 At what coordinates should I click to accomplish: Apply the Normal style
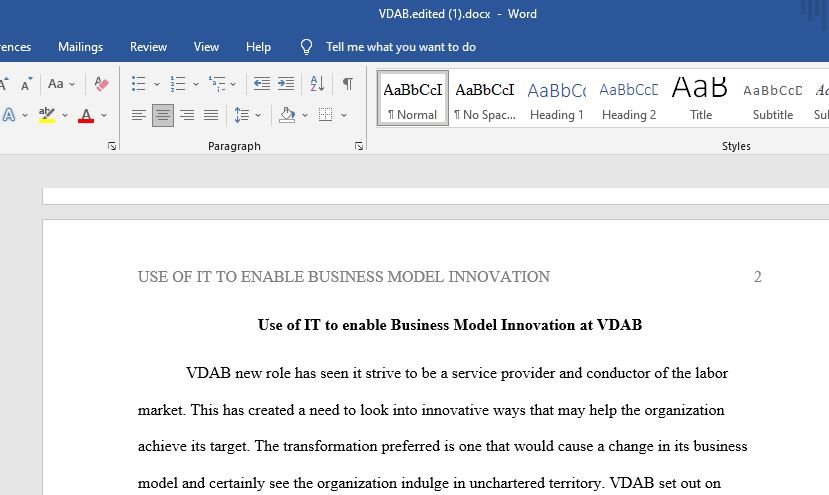tap(413, 99)
